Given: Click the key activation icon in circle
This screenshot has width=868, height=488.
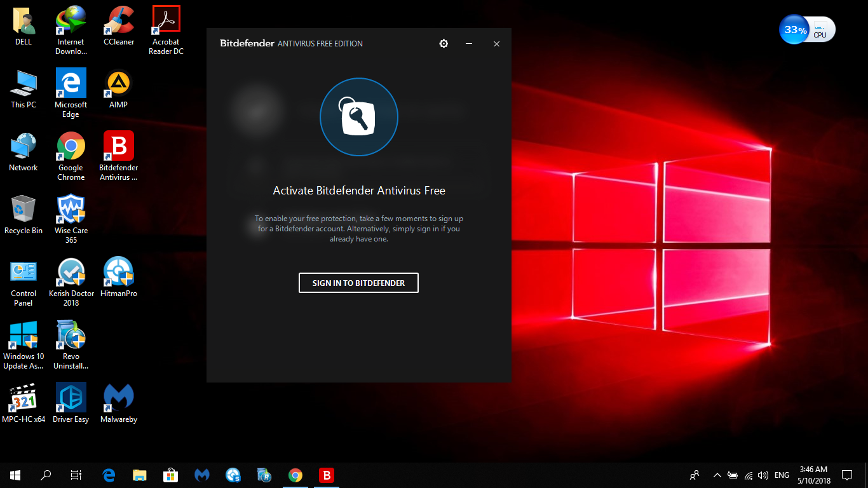Looking at the screenshot, I should [359, 117].
